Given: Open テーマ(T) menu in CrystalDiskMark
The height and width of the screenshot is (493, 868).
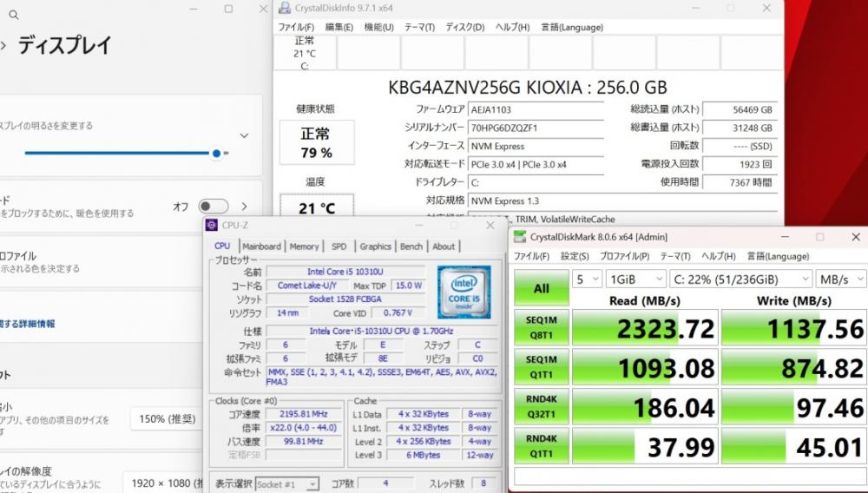Looking at the screenshot, I should 674,256.
